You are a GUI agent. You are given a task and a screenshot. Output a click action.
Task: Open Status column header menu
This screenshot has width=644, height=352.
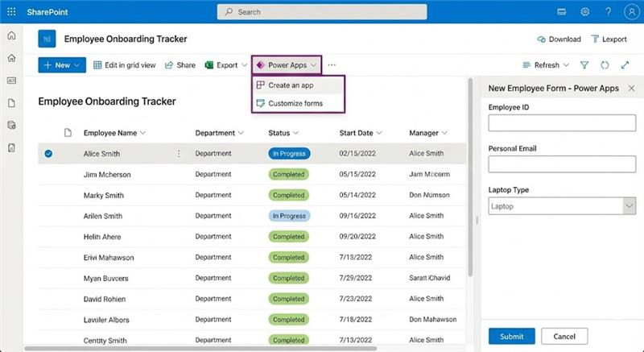283,133
